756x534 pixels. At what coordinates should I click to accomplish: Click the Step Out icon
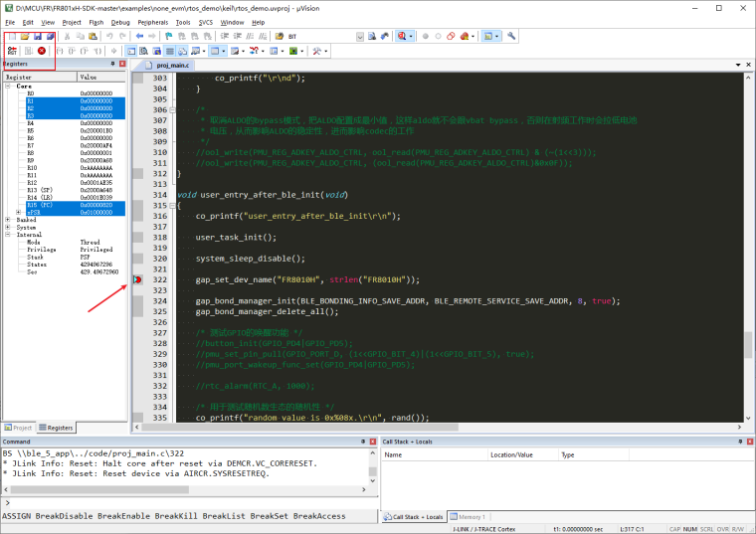[x=85, y=51]
